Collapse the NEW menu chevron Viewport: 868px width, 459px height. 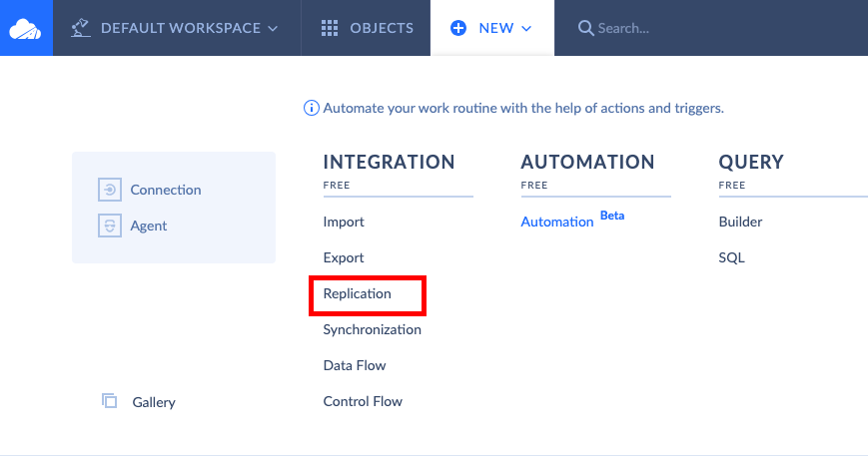tap(526, 29)
